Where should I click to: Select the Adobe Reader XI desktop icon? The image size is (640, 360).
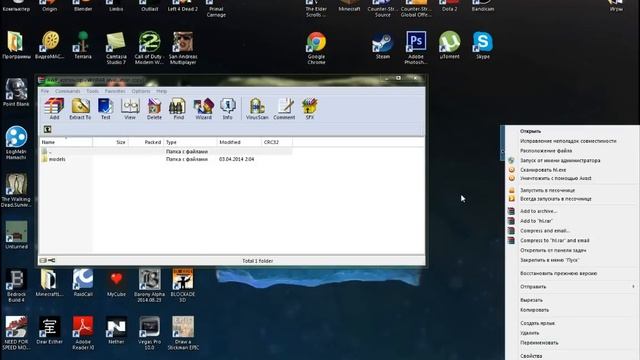(83, 333)
